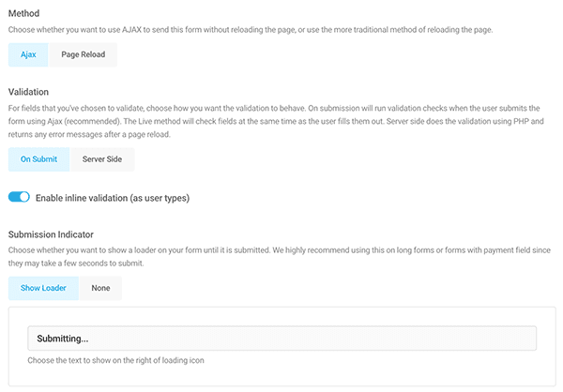Viewport: 563px width, 392px height.
Task: Click the loading icon helper text
Action: (x=115, y=360)
